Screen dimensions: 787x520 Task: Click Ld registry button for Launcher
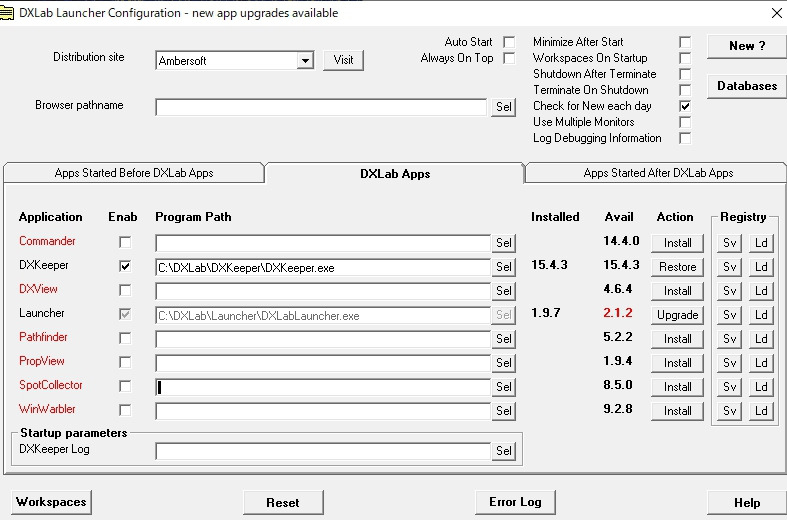tap(761, 315)
